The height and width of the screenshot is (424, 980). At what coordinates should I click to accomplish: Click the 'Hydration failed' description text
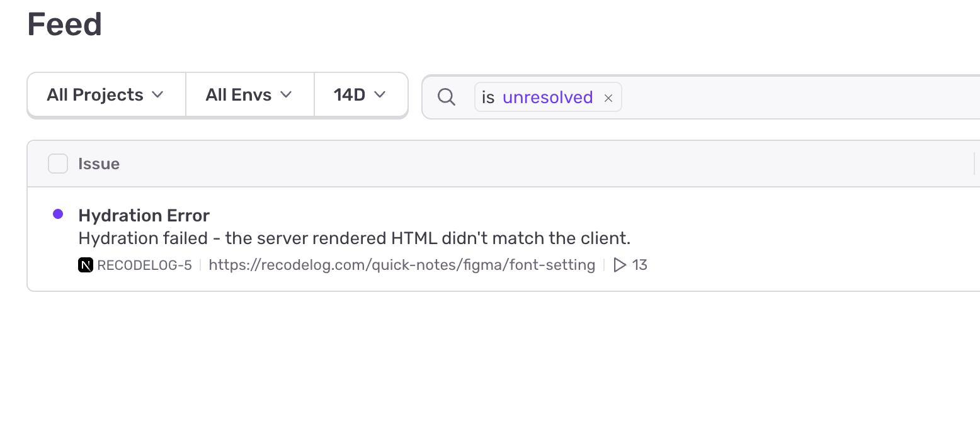354,238
